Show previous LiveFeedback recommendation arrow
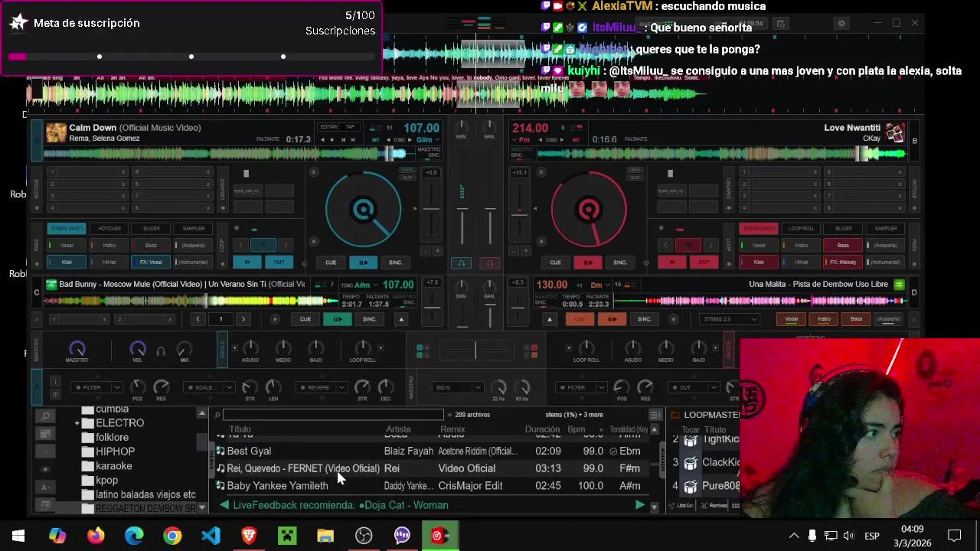Screen dimensions: 980x551 tap(224, 505)
